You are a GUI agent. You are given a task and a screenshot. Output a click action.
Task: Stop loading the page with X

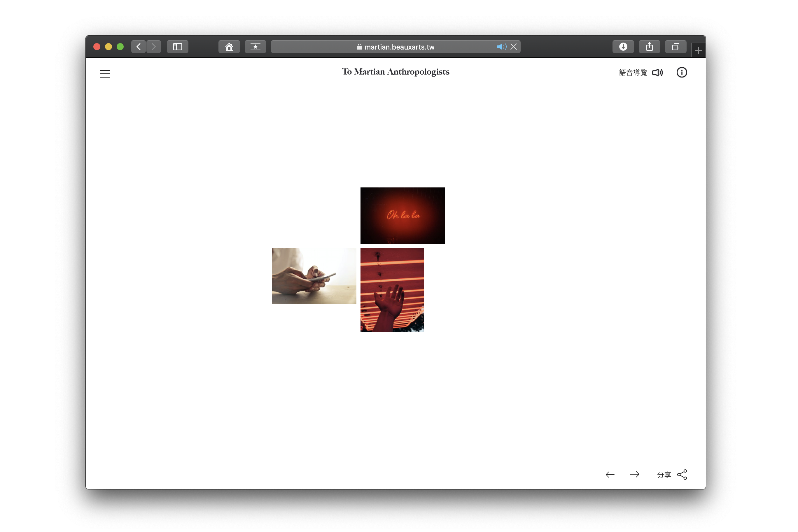pyautogui.click(x=514, y=47)
